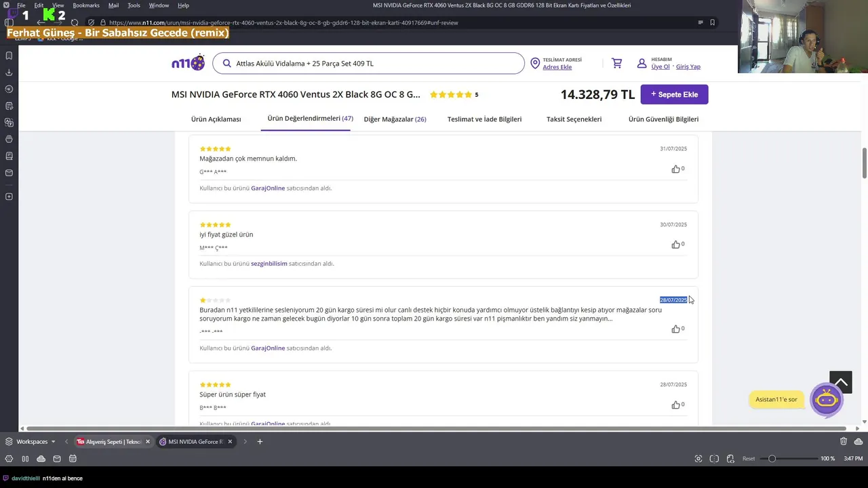This screenshot has height=488, width=868.
Task: Open the Mail menu
Action: [x=113, y=5]
